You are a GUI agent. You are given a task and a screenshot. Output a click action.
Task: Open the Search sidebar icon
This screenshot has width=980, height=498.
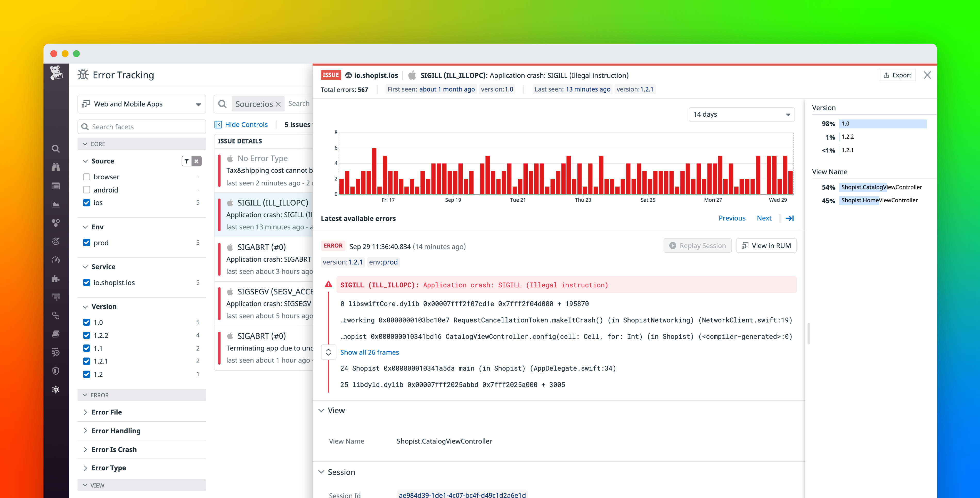(55, 148)
